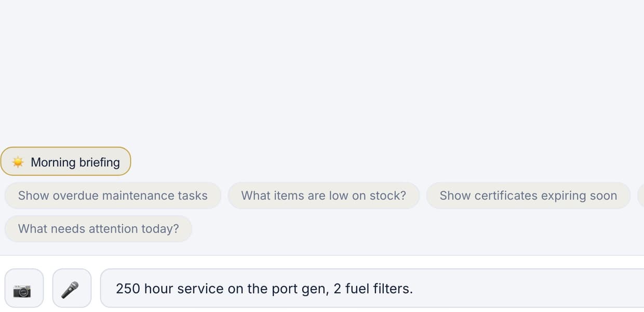Image resolution: width=644 pixels, height=312 pixels.
Task: Click the "Morning briefing" label text
Action: coord(75,162)
